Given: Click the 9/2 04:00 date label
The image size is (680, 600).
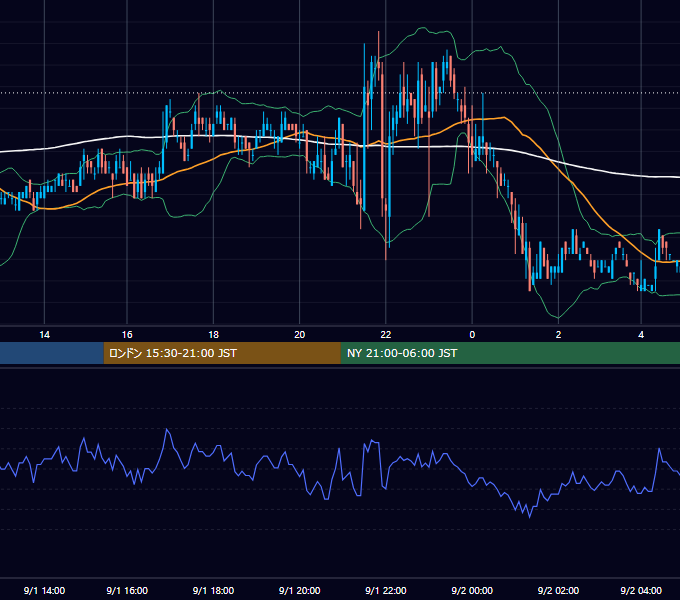Looking at the screenshot, I should coord(641,591).
